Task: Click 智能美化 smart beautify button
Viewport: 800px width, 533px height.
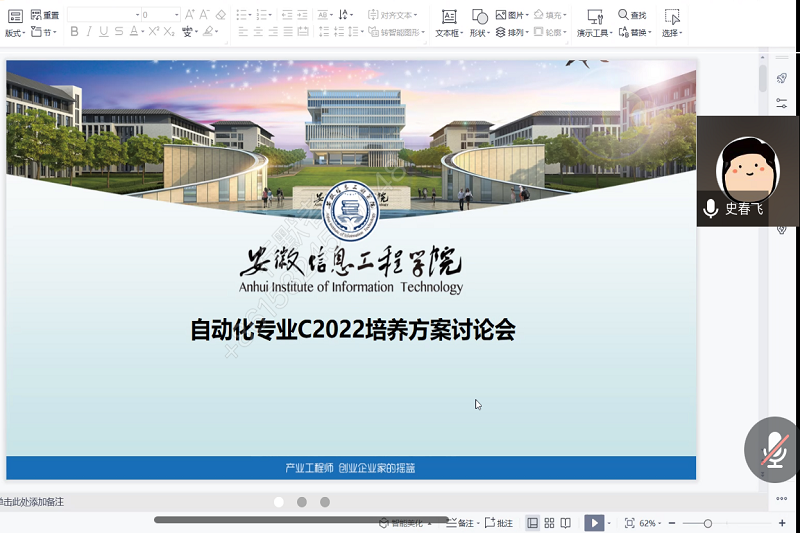Action: (405, 523)
